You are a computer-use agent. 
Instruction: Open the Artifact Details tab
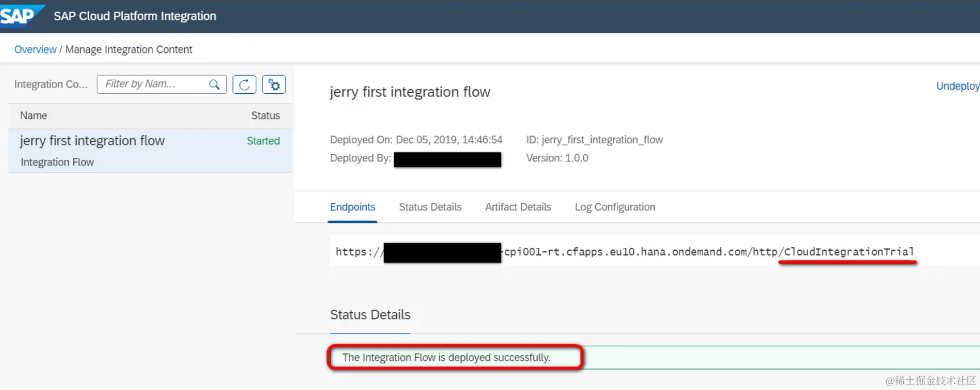pos(518,207)
